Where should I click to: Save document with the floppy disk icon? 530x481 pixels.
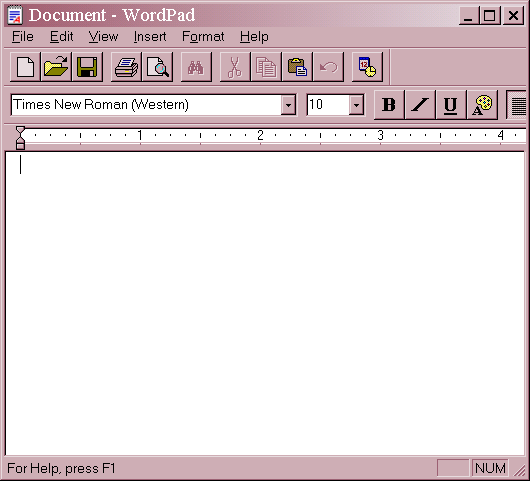[88, 67]
